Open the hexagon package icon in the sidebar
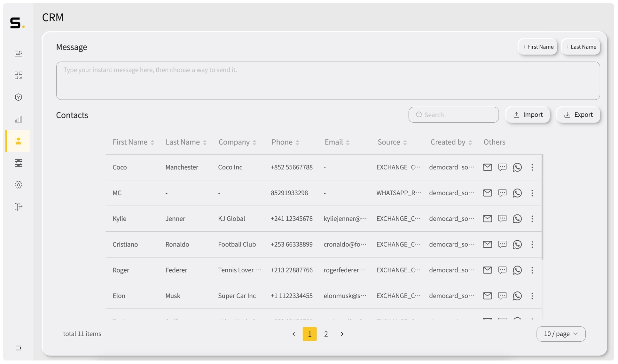 [18, 97]
